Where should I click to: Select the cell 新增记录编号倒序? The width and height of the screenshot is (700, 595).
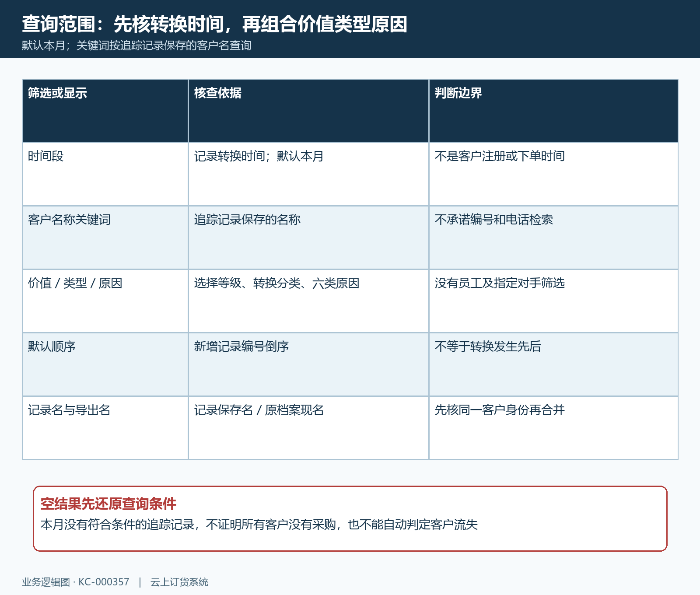tap(308, 364)
